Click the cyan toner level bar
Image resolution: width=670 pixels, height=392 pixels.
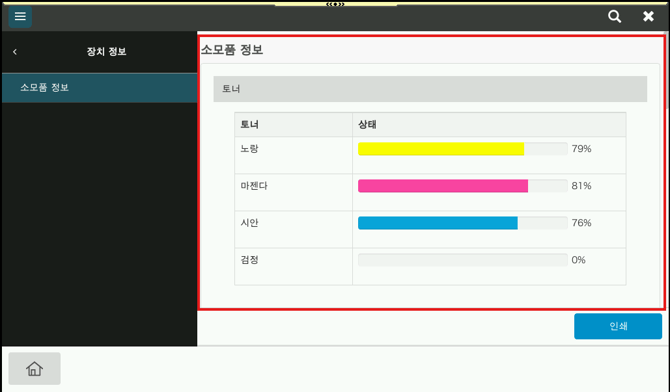click(438, 223)
